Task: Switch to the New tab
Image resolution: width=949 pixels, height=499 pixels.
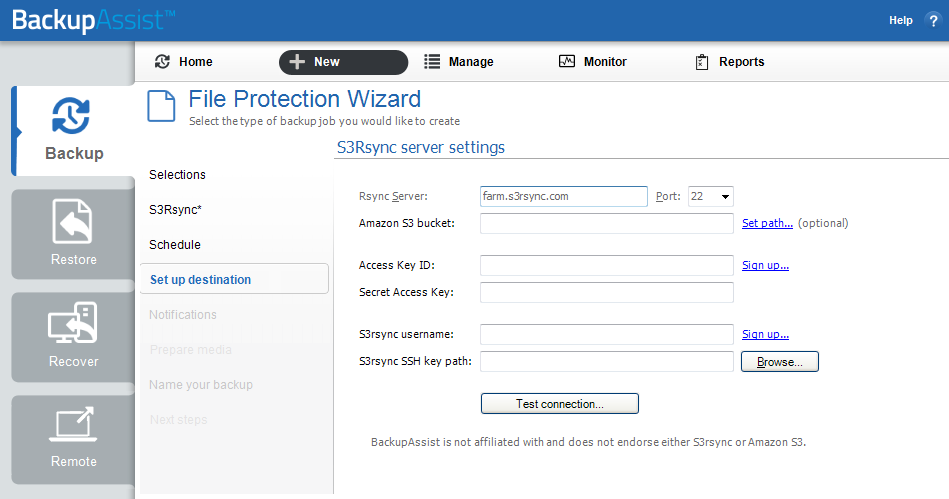Action: (343, 62)
